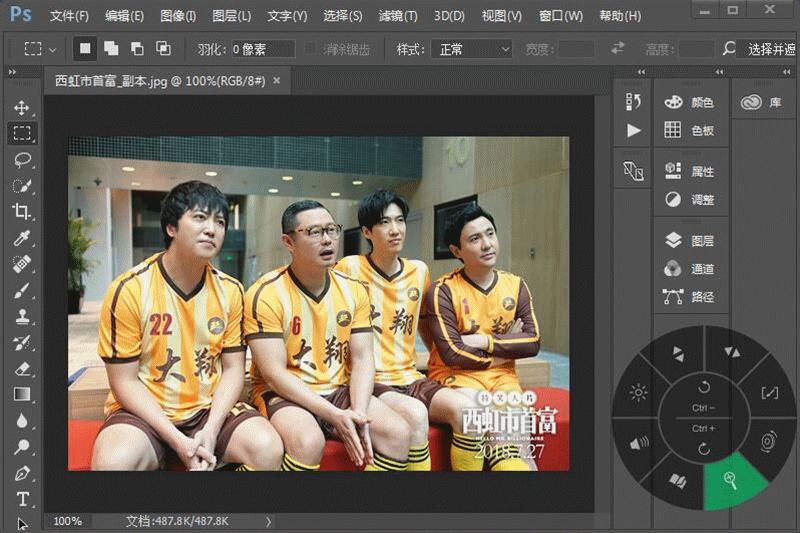Screen dimensions: 800x533
Task: Open the History panel icon
Action: [x=633, y=102]
